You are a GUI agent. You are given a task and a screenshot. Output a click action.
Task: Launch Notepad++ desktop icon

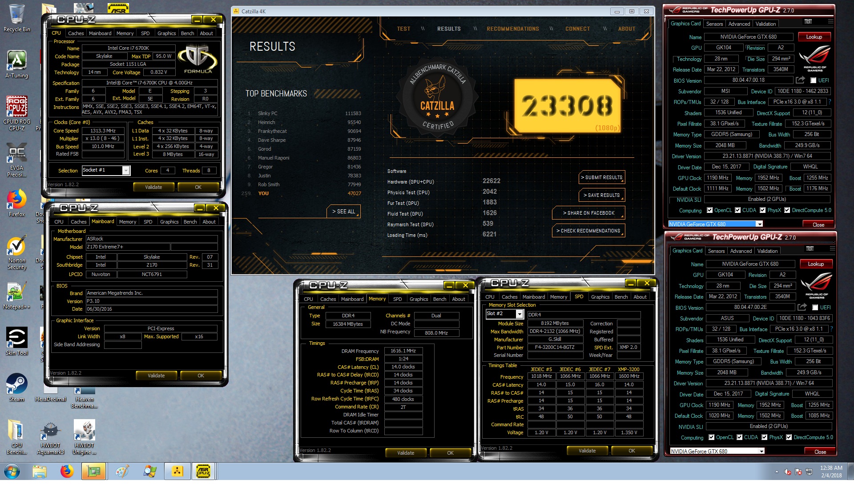(17, 296)
